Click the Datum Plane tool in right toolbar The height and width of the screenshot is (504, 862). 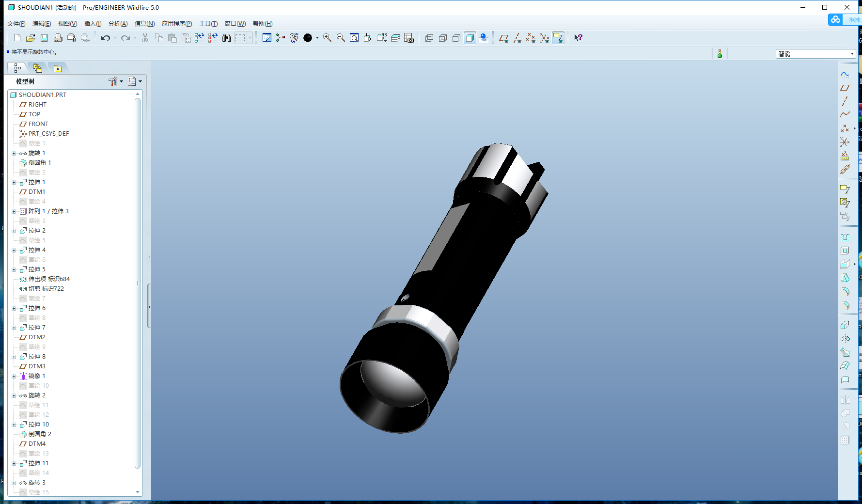point(845,88)
